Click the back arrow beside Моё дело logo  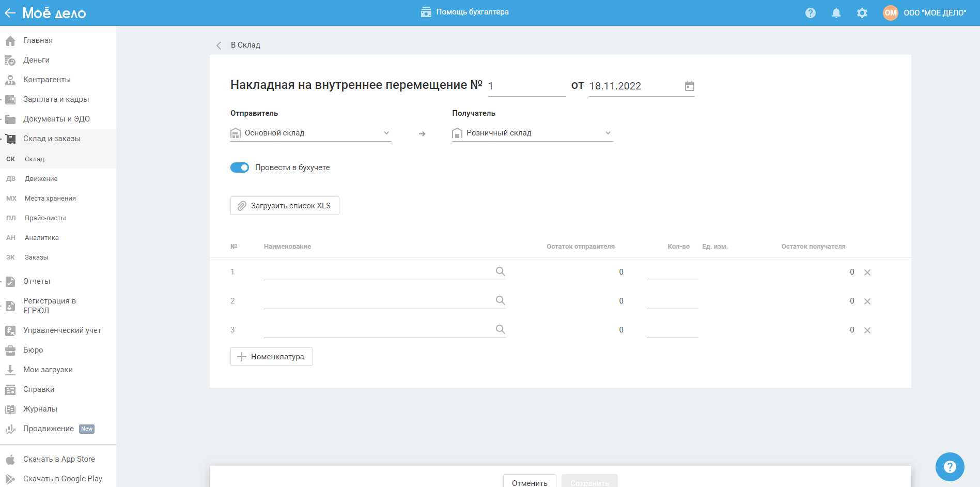(x=10, y=13)
